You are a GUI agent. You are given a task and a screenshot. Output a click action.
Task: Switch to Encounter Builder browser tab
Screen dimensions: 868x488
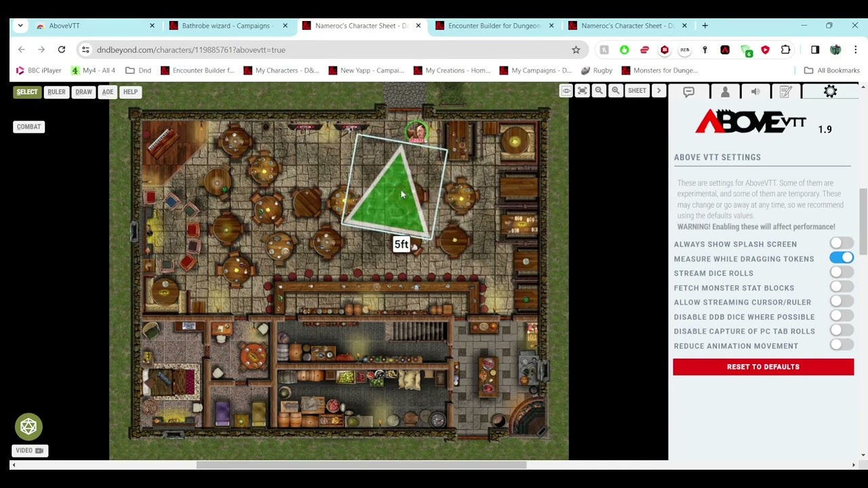click(494, 26)
